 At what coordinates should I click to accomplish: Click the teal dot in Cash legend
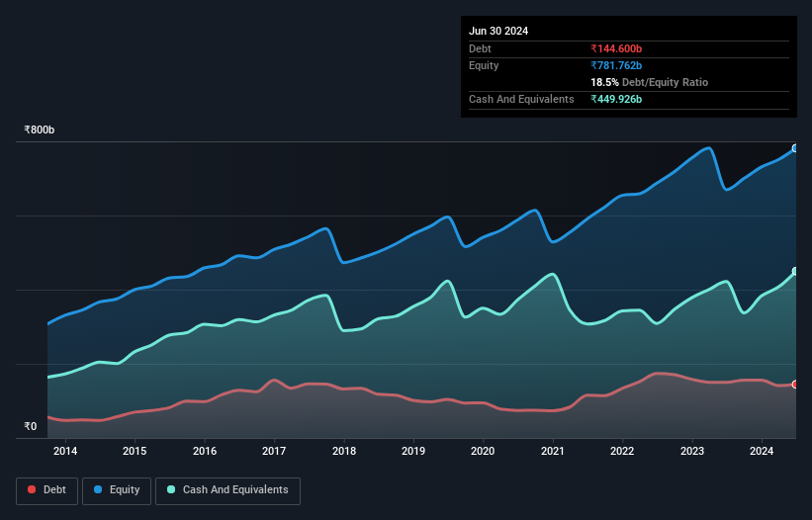pyautogui.click(x=171, y=489)
